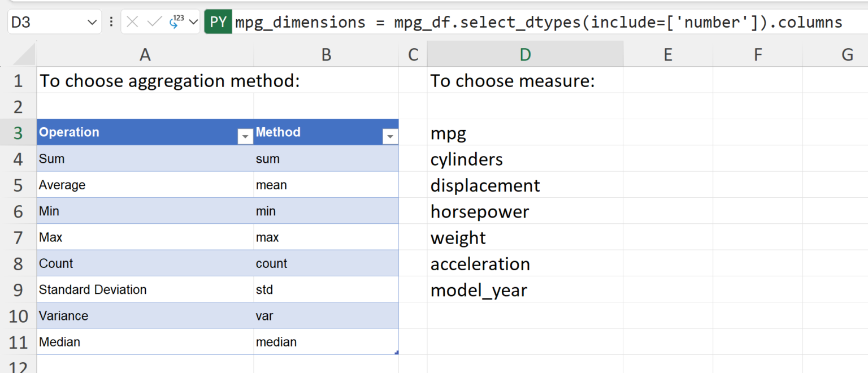
Task: Click the PY Python mode badge
Action: 218,22
